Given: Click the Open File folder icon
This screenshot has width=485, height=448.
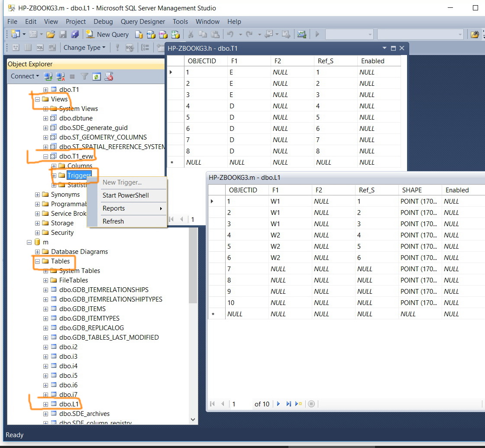Looking at the screenshot, I should click(x=51, y=34).
